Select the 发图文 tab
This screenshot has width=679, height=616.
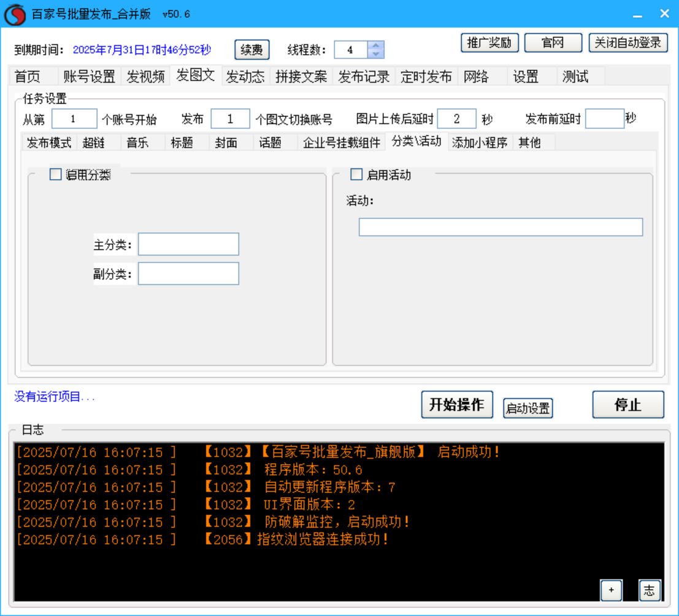[196, 75]
